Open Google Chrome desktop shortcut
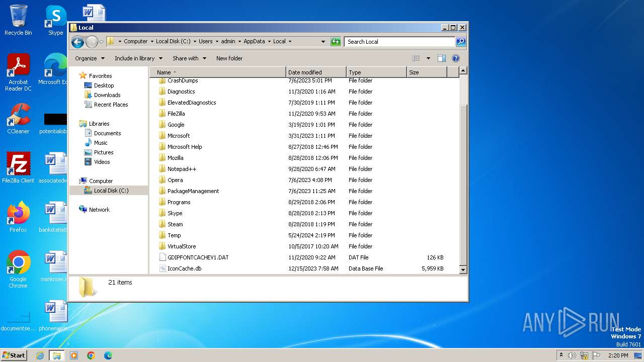The width and height of the screenshot is (644, 362). [x=18, y=269]
